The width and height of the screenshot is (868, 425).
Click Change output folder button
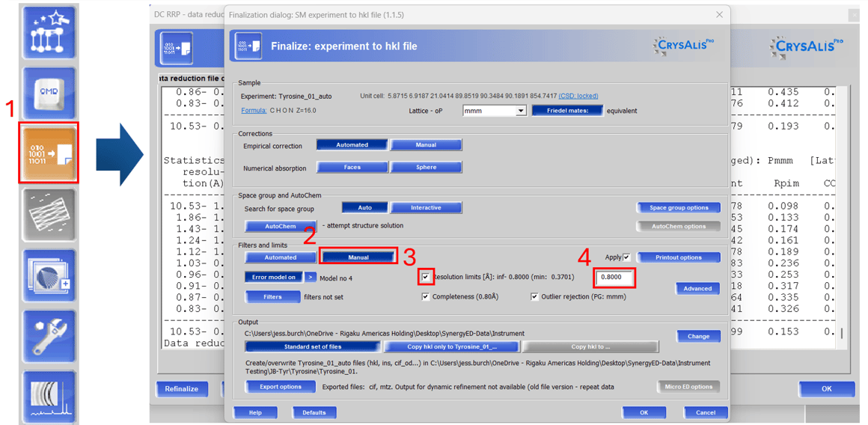coord(699,336)
